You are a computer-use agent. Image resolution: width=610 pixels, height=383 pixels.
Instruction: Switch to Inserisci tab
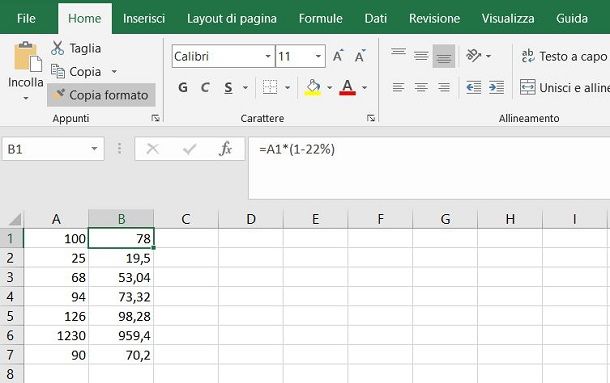144,18
